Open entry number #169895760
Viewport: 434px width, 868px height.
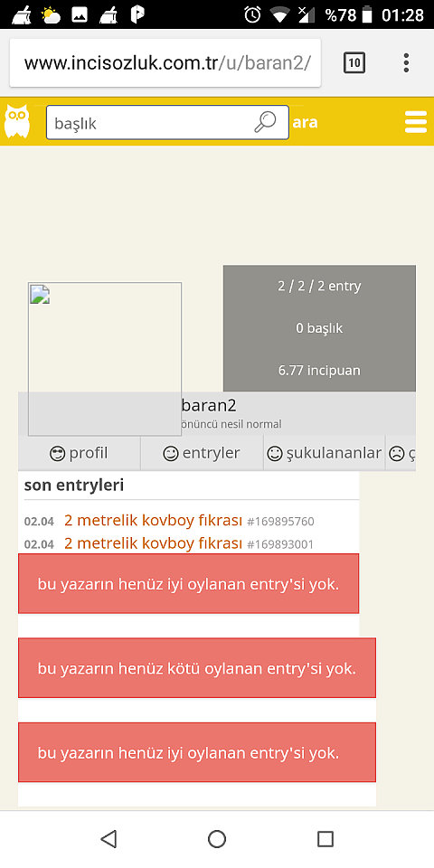tap(280, 522)
